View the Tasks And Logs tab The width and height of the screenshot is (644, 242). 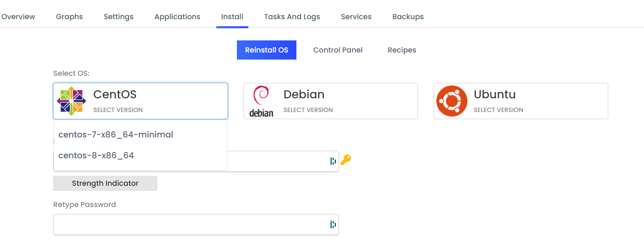tap(292, 17)
